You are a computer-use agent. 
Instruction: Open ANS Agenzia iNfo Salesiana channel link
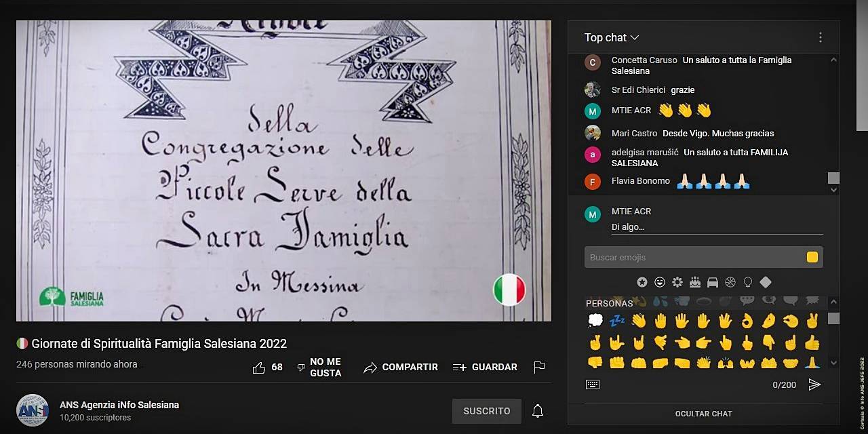119,405
